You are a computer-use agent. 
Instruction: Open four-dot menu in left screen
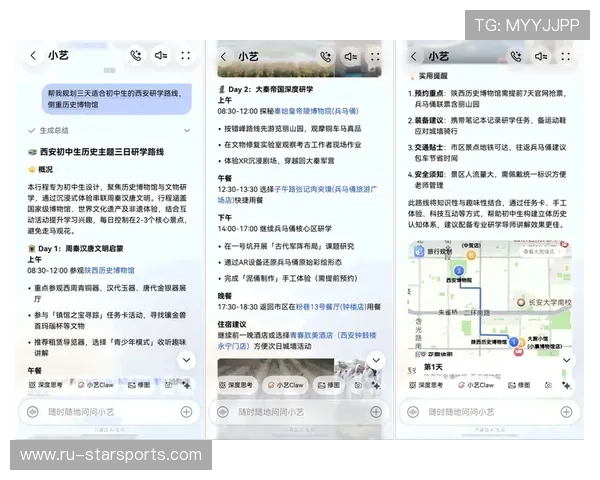pos(186,56)
